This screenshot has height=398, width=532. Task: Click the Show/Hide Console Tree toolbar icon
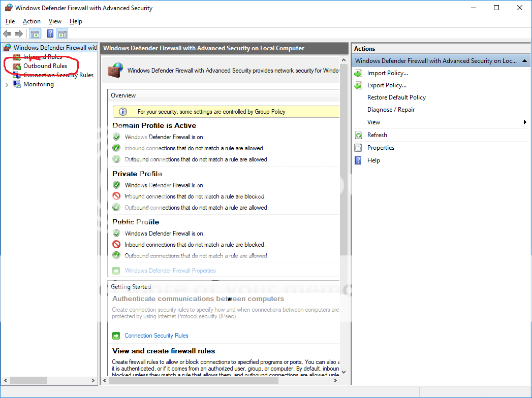(x=35, y=34)
